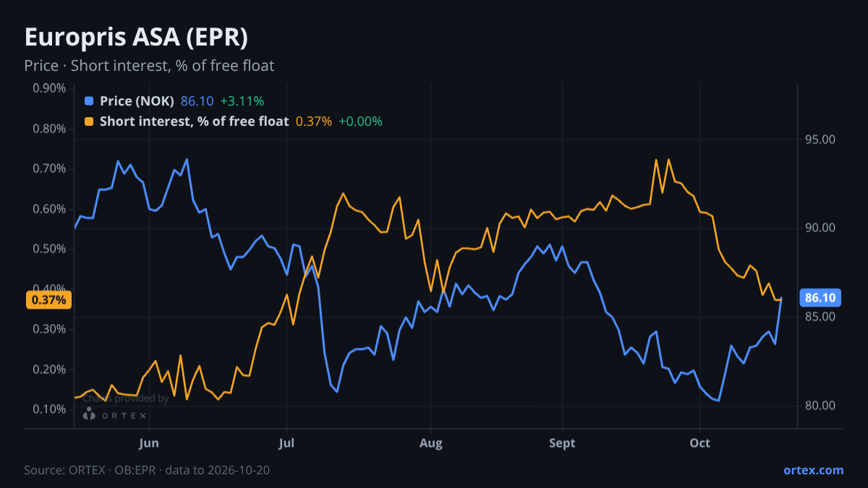Click the ORTEX logo watermark icon
868x488 pixels.
coord(90,414)
